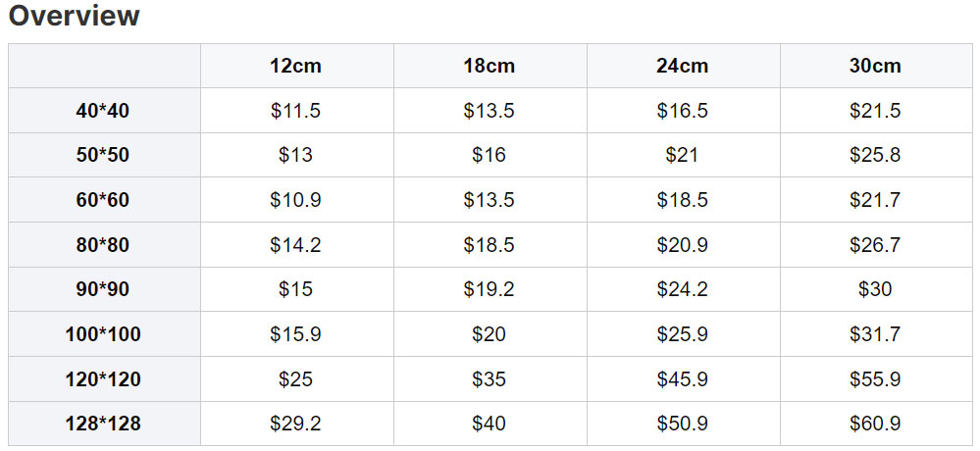Click the $11.5 price cell

pyautogui.click(x=296, y=111)
